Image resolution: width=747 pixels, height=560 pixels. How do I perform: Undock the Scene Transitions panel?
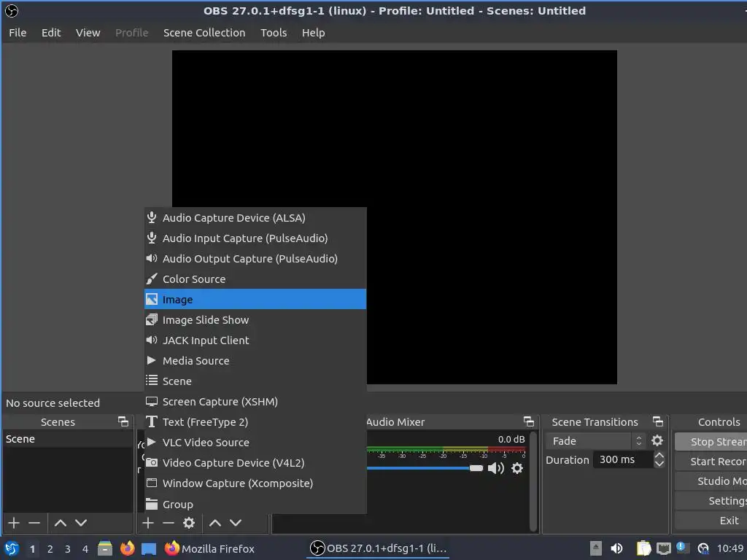(x=658, y=421)
